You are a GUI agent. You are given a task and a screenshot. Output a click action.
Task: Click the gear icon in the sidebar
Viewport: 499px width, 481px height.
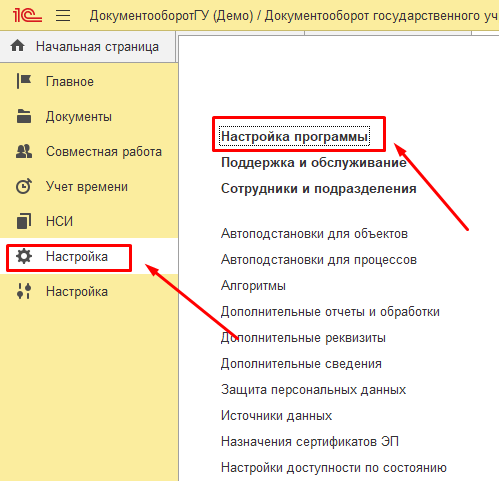click(24, 256)
